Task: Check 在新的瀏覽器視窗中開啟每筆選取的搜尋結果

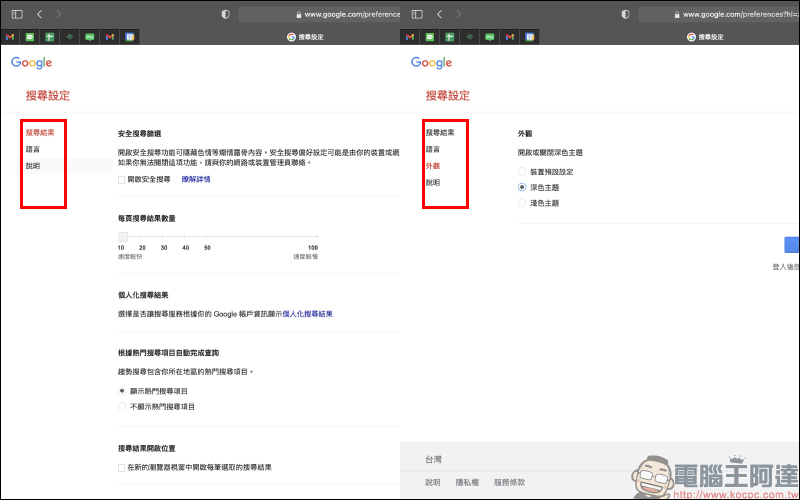Action: [121, 467]
